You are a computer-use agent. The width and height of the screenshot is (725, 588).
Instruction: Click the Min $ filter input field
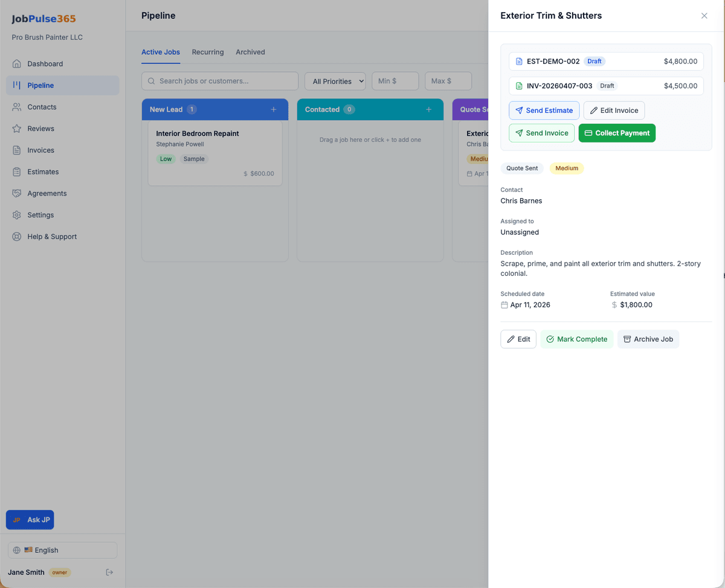(x=395, y=81)
